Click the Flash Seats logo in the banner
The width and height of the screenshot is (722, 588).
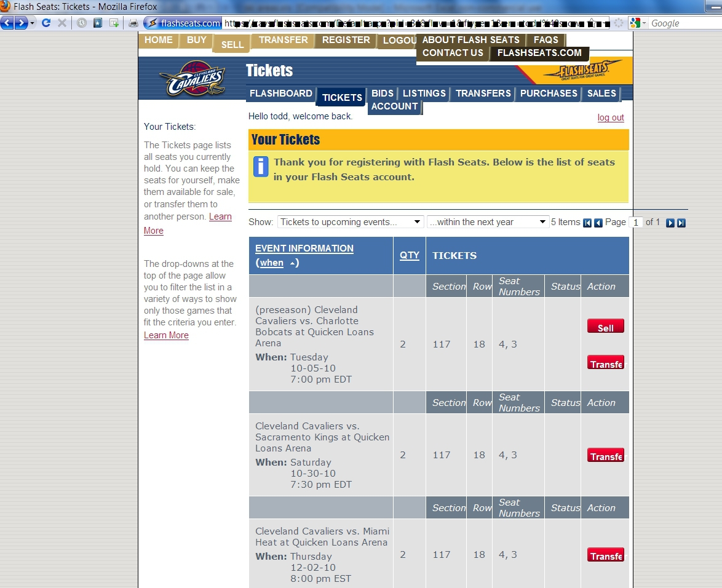(x=582, y=71)
